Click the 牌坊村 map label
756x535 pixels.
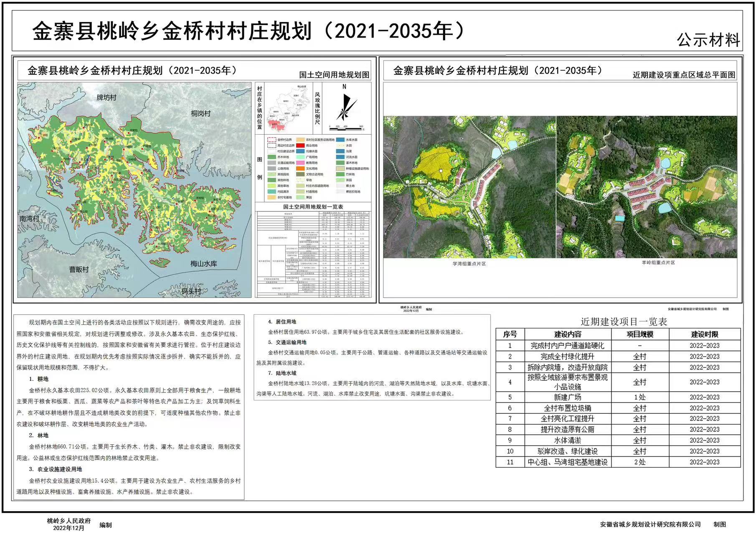coord(107,97)
